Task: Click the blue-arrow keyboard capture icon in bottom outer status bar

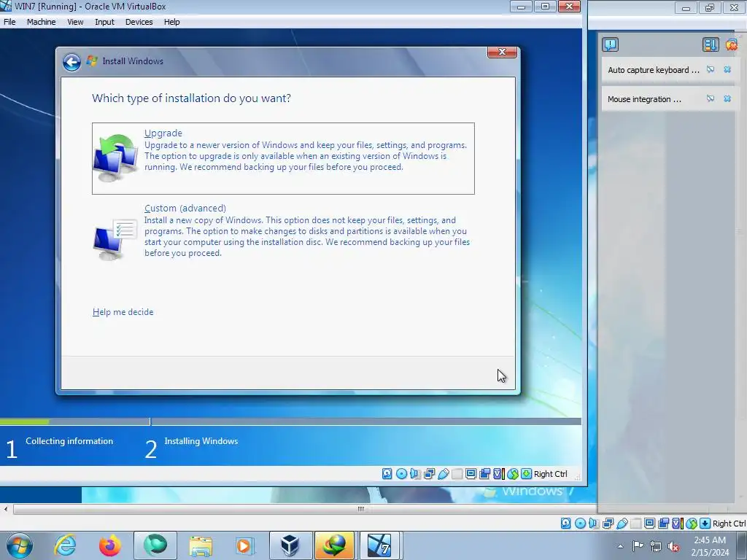Action: 705,524
